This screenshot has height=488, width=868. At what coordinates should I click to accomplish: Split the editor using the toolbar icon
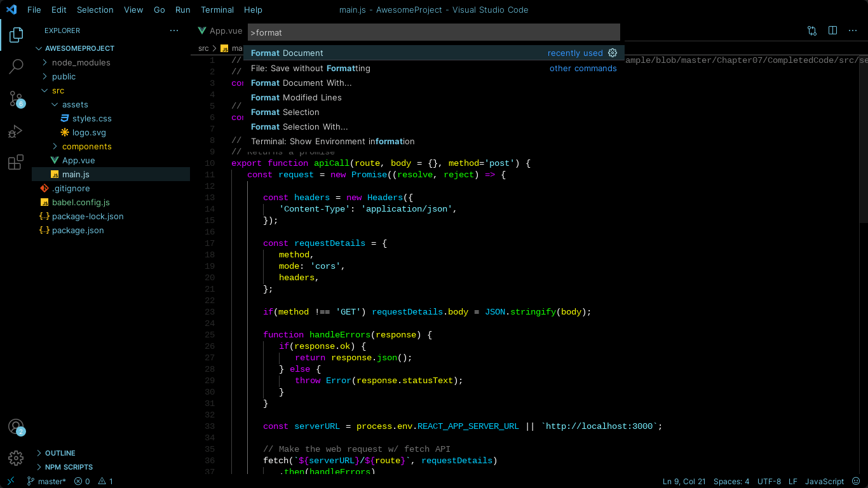point(832,30)
